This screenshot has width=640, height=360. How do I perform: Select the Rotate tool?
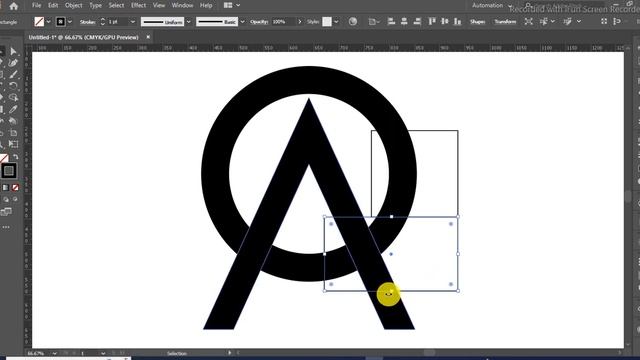(x=13, y=86)
